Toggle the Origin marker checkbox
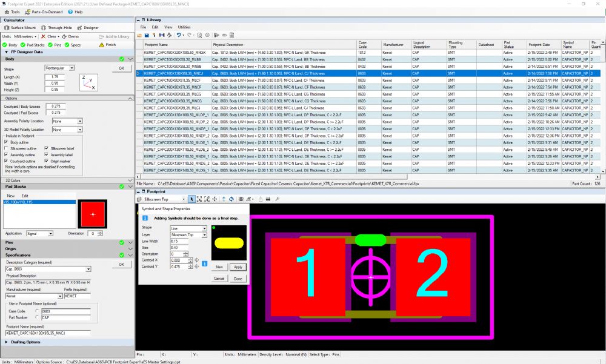Image resolution: width=606 pixels, height=364 pixels. (47, 162)
